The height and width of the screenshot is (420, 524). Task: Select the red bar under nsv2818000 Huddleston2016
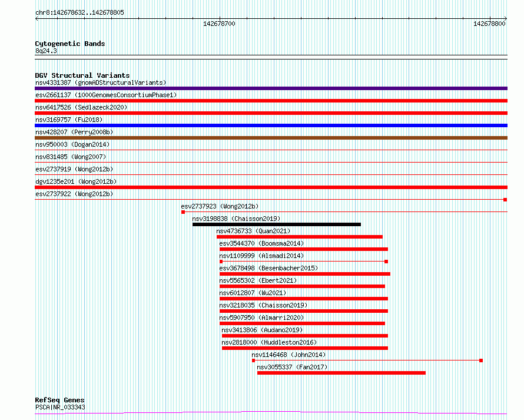coord(305,348)
